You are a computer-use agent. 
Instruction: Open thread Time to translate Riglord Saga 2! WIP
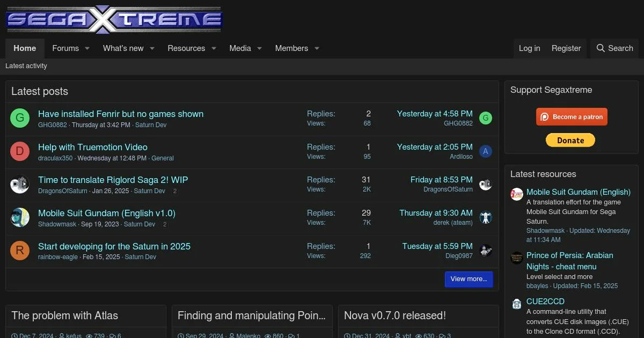[x=113, y=180]
